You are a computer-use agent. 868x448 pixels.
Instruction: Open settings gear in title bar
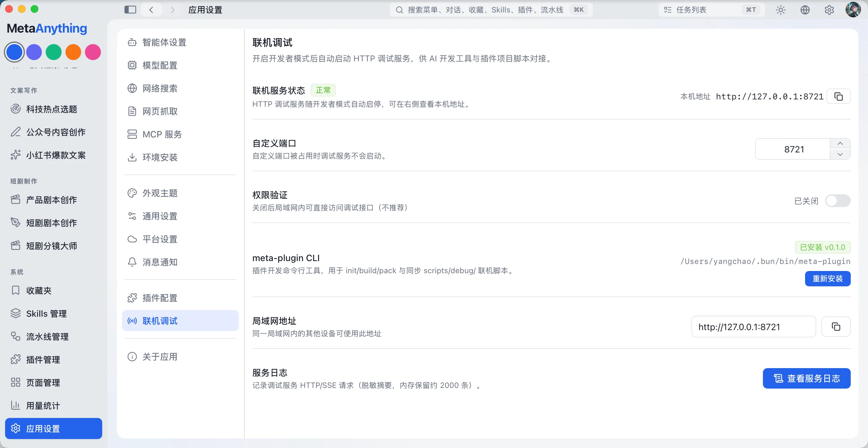coord(829,10)
